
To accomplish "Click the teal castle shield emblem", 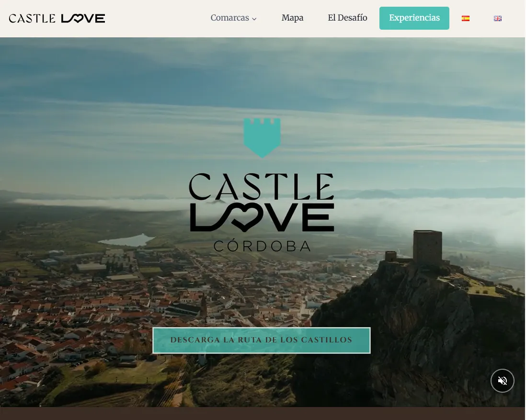I will tap(262, 137).
